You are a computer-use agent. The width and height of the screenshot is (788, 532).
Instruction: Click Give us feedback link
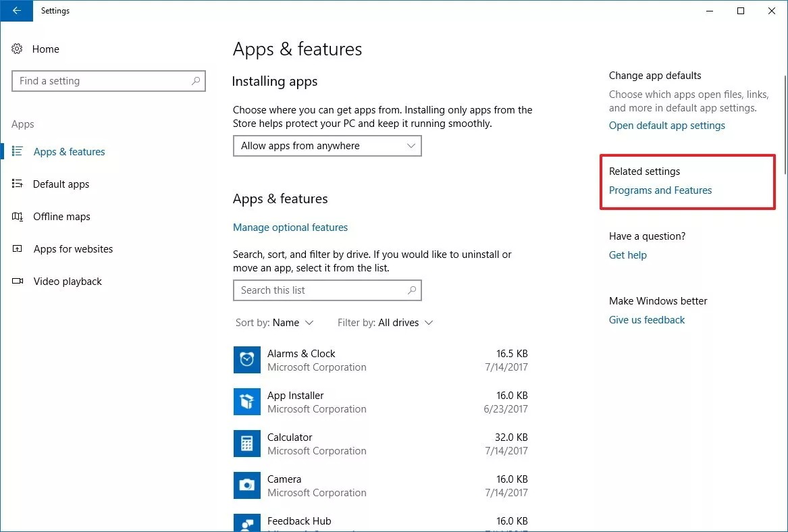point(647,320)
